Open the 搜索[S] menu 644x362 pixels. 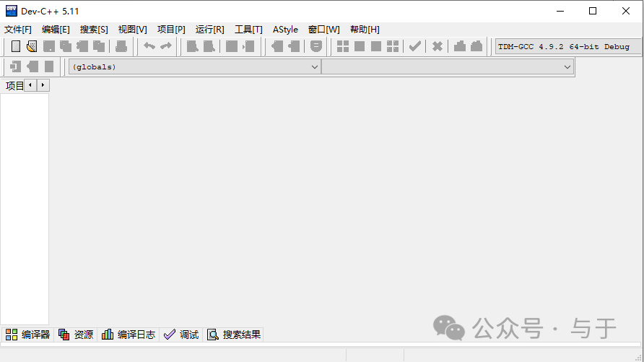pos(94,30)
